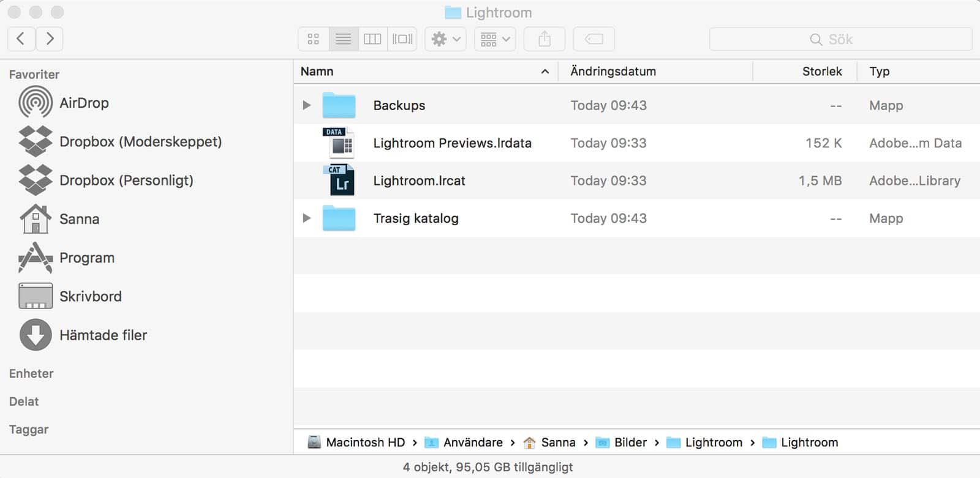
Task: Click the Lightroom window title folder icon
Action: [453, 12]
